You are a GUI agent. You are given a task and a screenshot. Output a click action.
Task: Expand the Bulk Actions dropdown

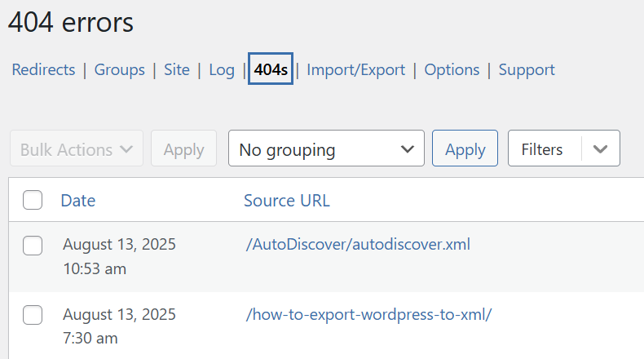(77, 149)
